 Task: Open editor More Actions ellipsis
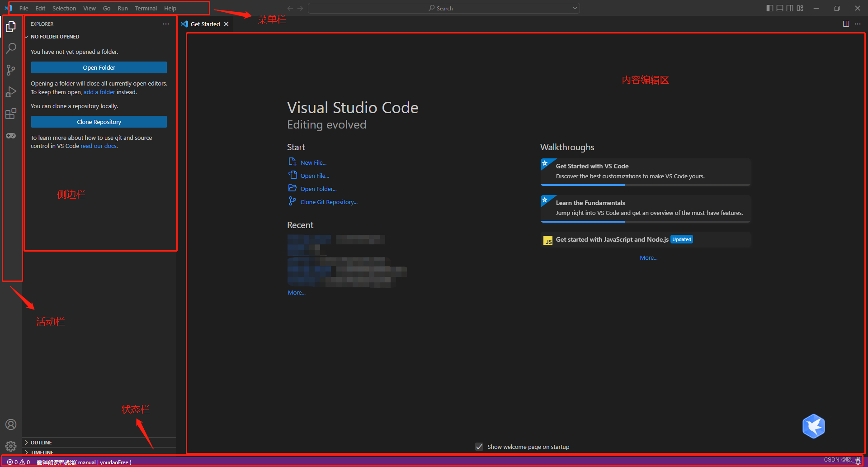(858, 24)
